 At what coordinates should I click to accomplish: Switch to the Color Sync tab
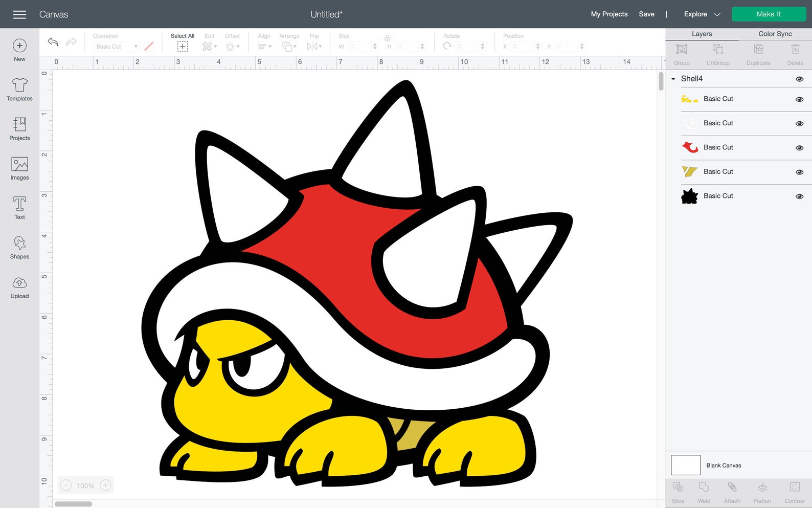(x=775, y=34)
